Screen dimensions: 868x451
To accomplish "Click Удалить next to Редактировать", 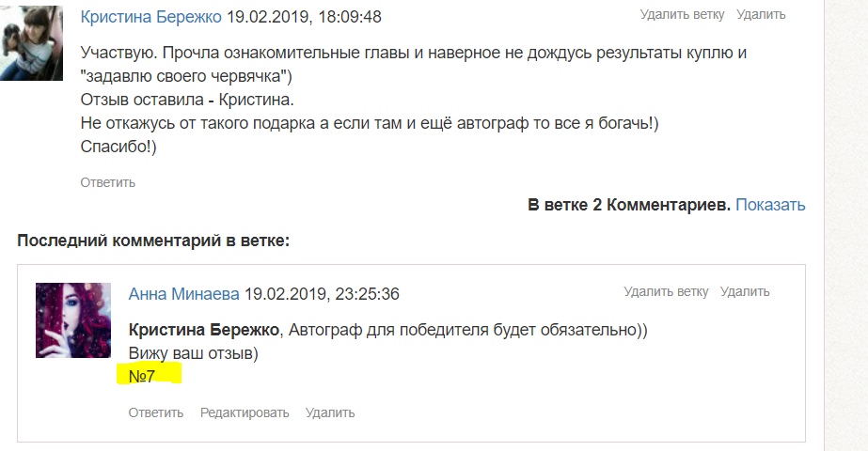I will tap(330, 412).
